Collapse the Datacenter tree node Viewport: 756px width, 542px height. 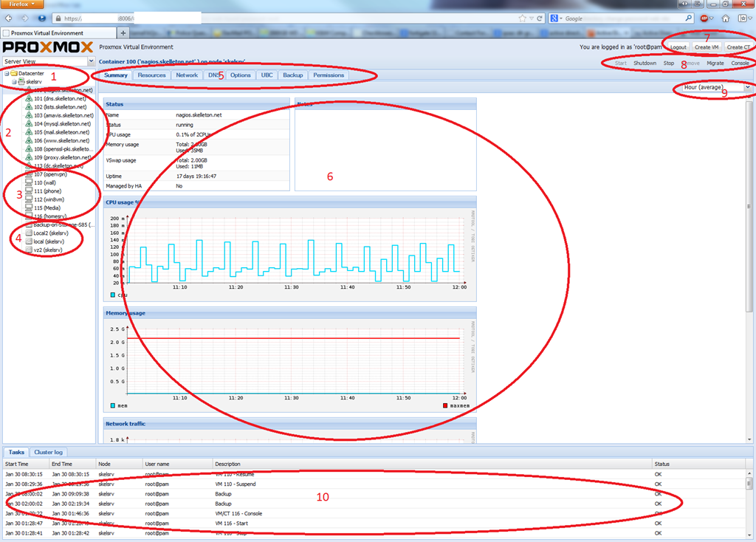tap(6, 74)
